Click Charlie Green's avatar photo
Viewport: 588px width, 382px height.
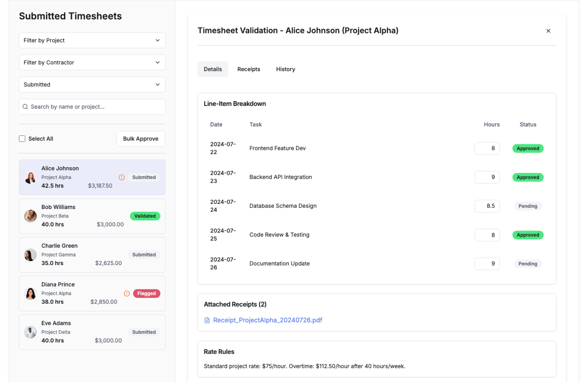[30, 255]
